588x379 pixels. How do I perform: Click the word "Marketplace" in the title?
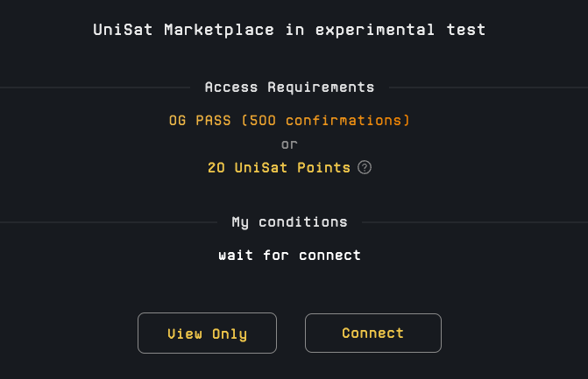click(x=224, y=30)
